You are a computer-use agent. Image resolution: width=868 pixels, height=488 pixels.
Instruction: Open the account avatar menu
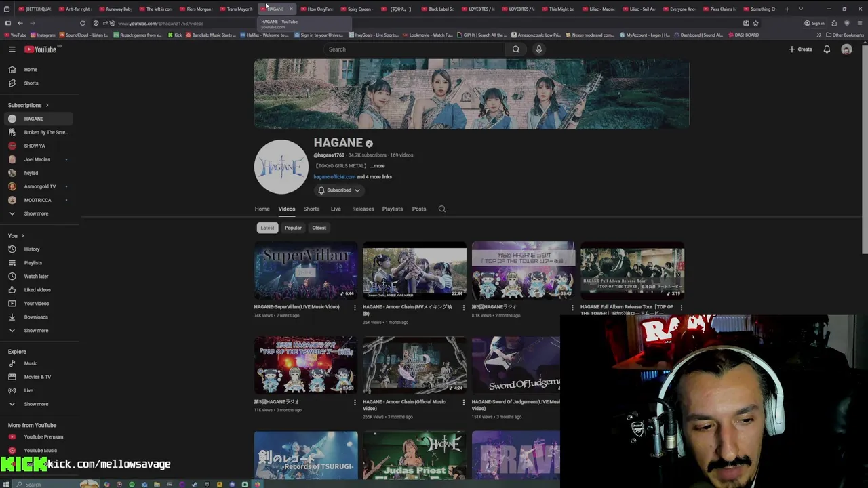click(x=846, y=49)
